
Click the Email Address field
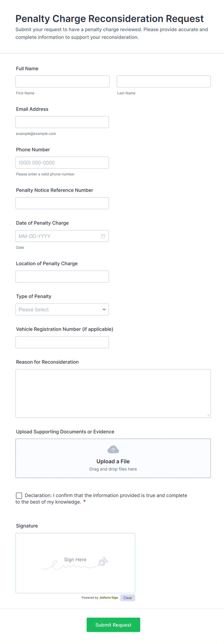(x=62, y=122)
